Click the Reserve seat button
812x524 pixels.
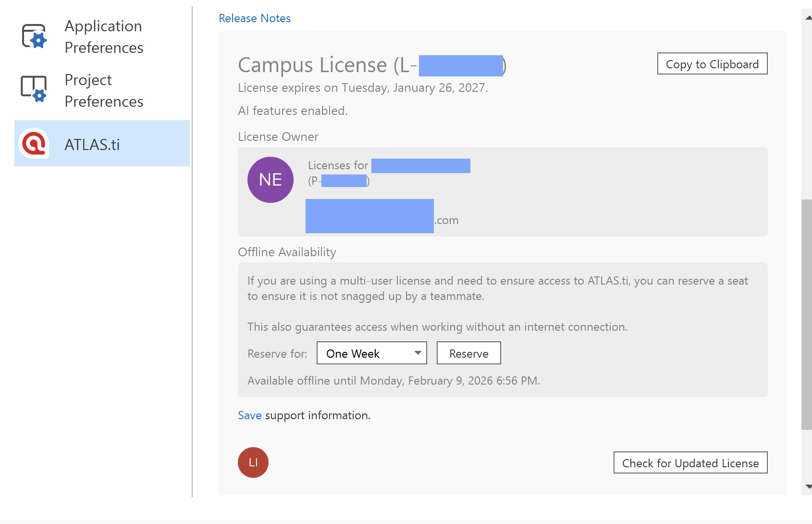pos(469,353)
